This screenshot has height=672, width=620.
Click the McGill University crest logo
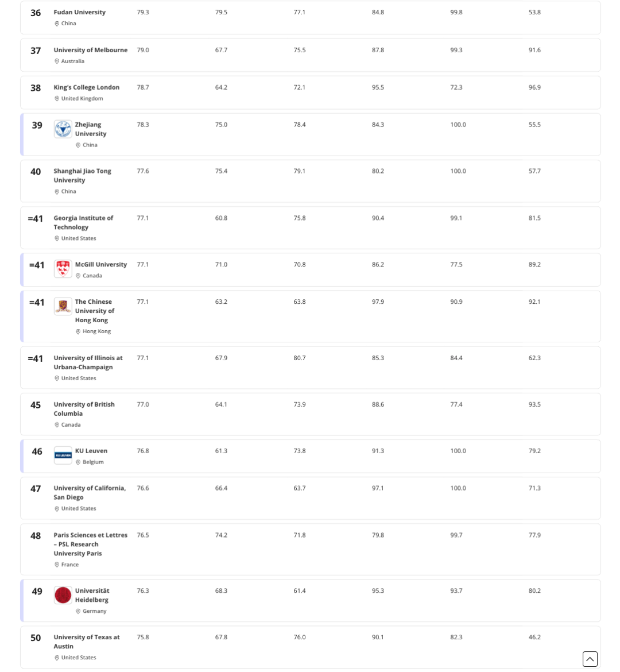tap(63, 269)
